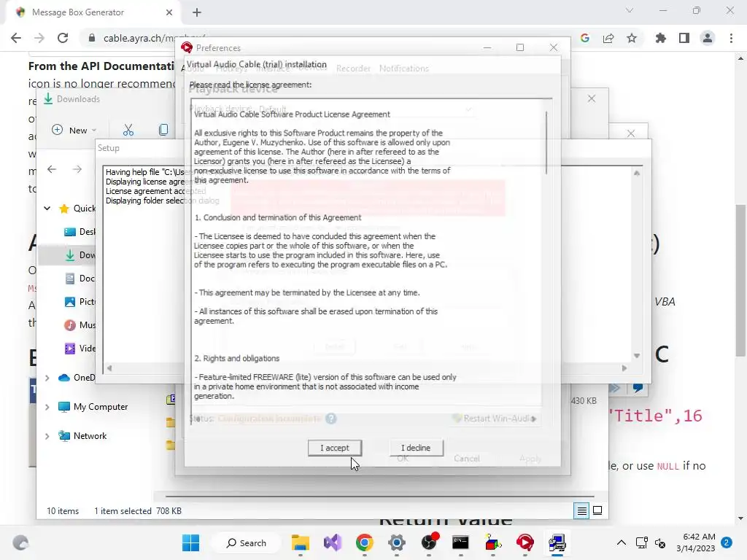Go back in Chrome
The width and height of the screenshot is (747, 560).
tap(16, 38)
